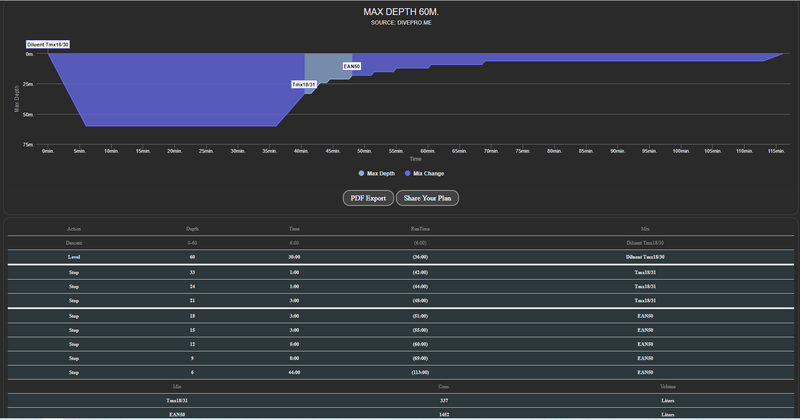Click the PDF Export button

(367, 198)
